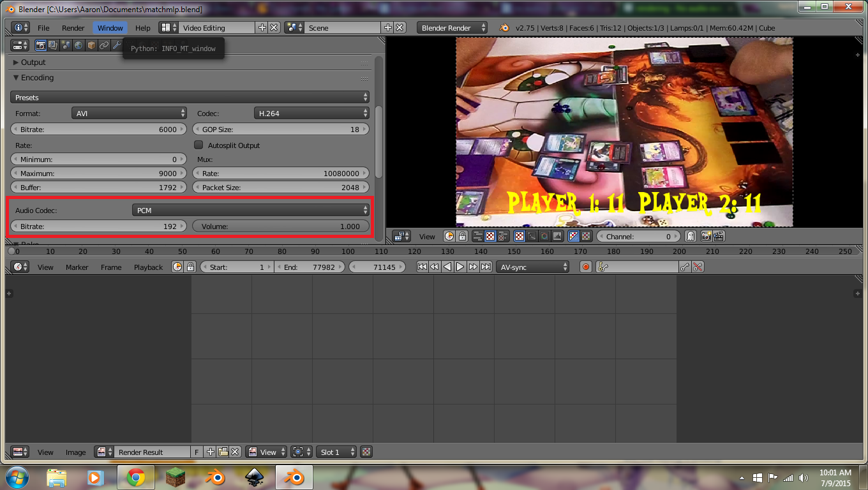Jump to last frame in timeline
This screenshot has height=490, width=868.
pyautogui.click(x=486, y=267)
